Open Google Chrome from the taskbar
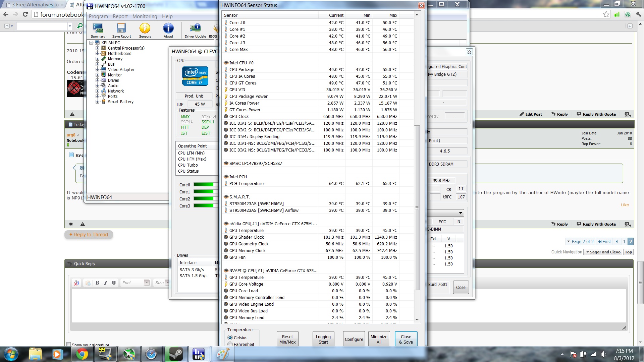Screen dimensions: 644x362 click(82, 354)
